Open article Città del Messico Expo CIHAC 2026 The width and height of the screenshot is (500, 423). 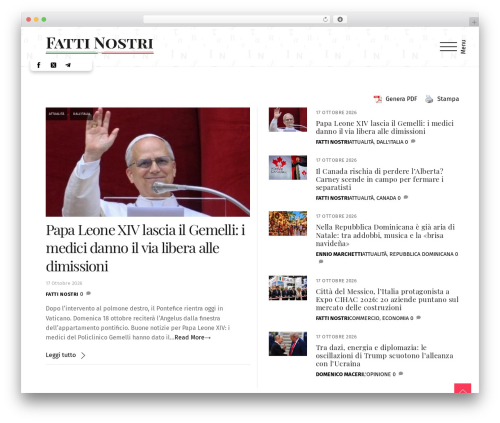coord(387,299)
